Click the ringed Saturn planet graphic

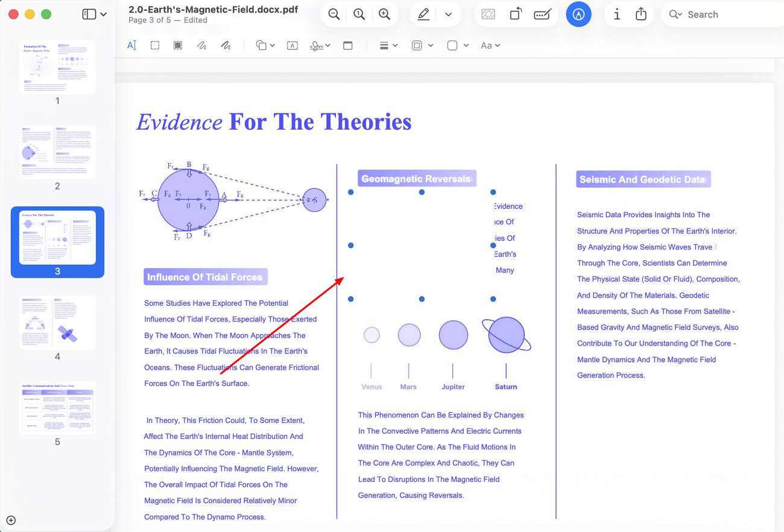[x=507, y=335]
